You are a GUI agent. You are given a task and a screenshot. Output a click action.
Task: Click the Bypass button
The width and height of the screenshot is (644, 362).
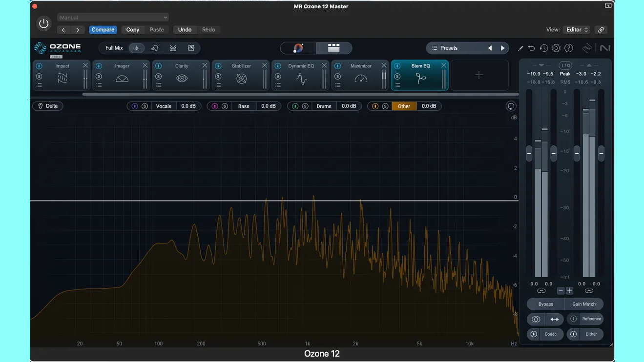pyautogui.click(x=545, y=304)
